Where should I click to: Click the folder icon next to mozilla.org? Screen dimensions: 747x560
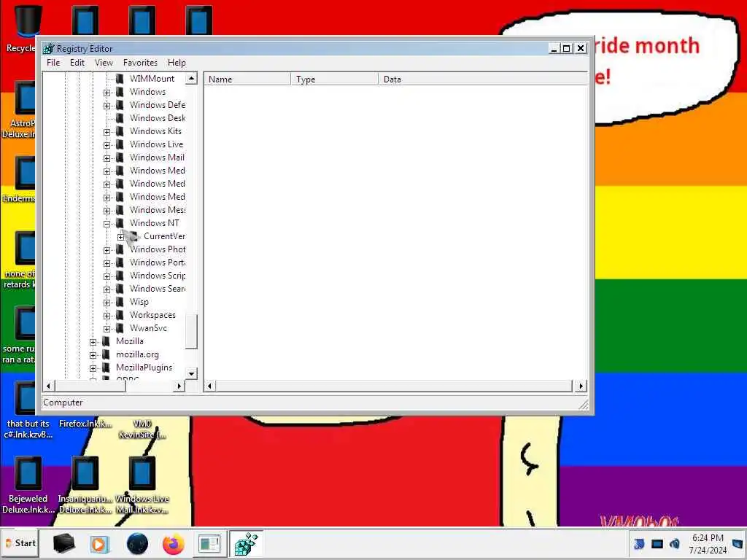pos(107,355)
